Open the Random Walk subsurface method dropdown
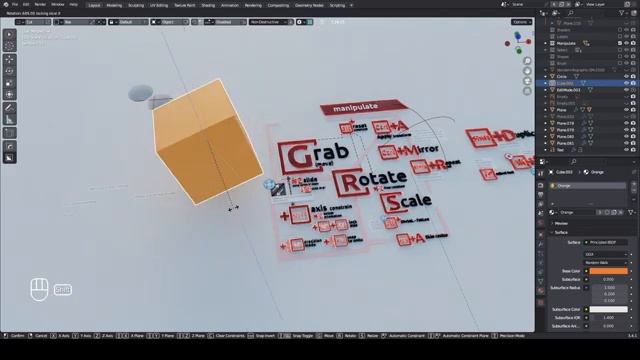The image size is (640, 360). point(605,262)
